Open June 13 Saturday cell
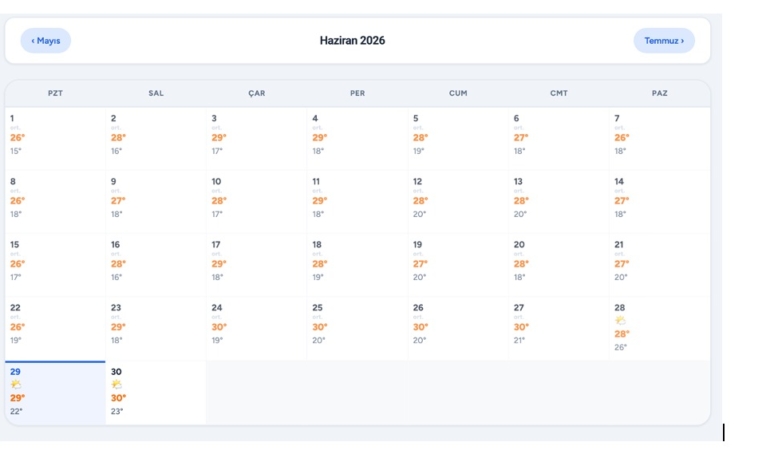This screenshot has height=450, width=770. tap(558, 202)
